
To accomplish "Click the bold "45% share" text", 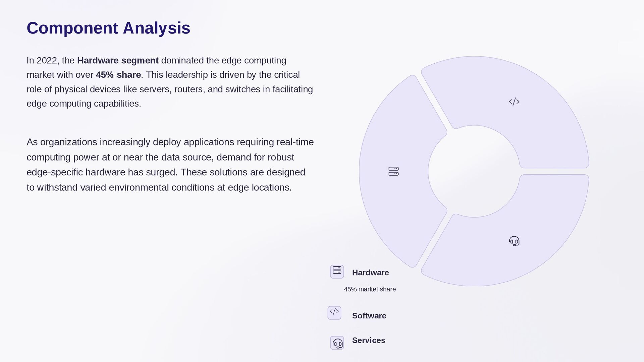I will click(118, 75).
